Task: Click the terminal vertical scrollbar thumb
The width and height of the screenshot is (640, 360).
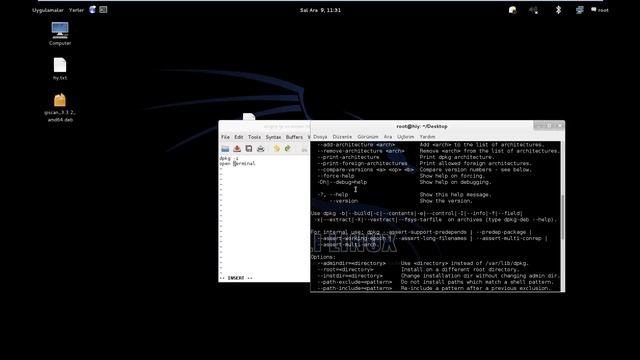Action: [562, 217]
